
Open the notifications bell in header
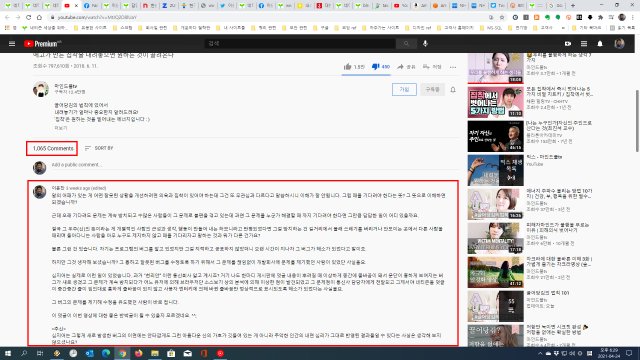click(600, 44)
